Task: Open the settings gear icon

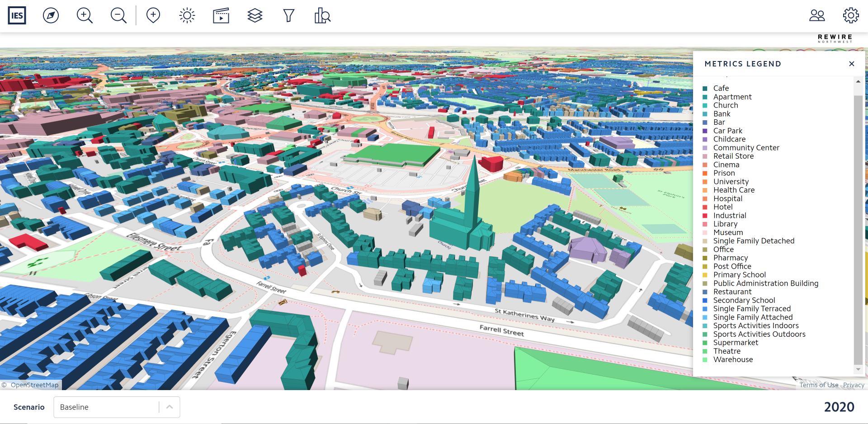Action: tap(851, 15)
